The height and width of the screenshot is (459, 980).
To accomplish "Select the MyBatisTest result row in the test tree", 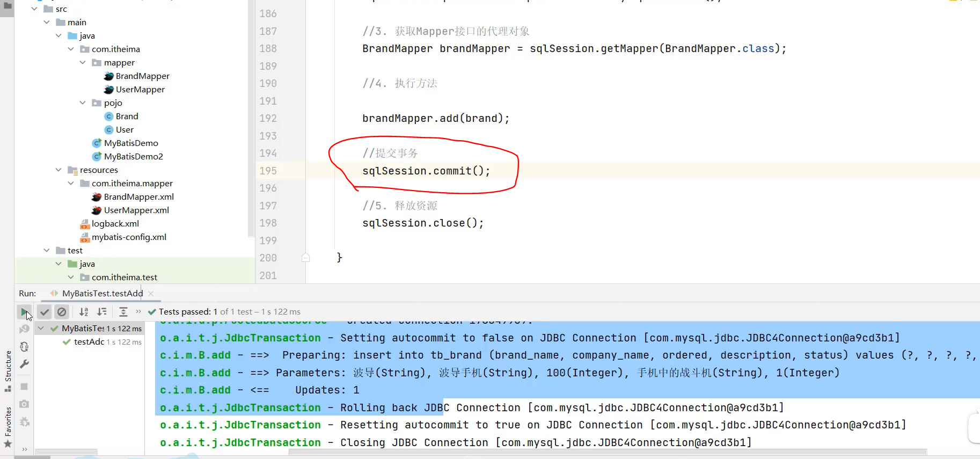I will 89,328.
